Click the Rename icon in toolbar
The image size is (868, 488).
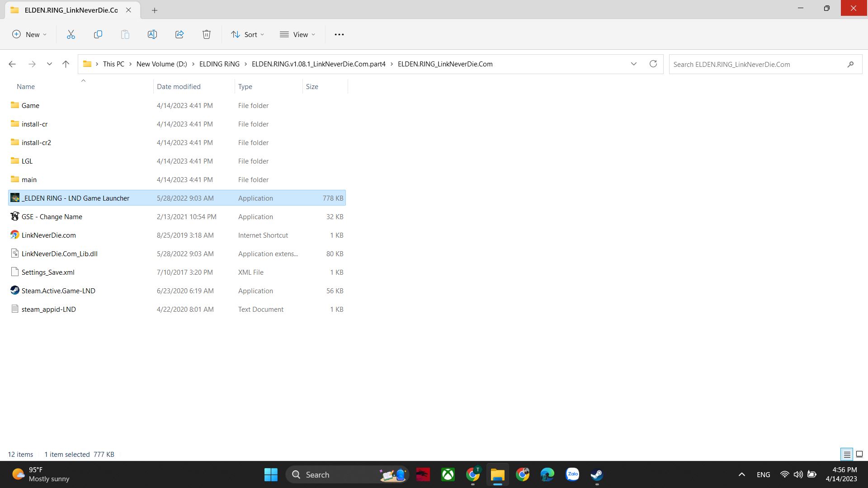pyautogui.click(x=152, y=34)
